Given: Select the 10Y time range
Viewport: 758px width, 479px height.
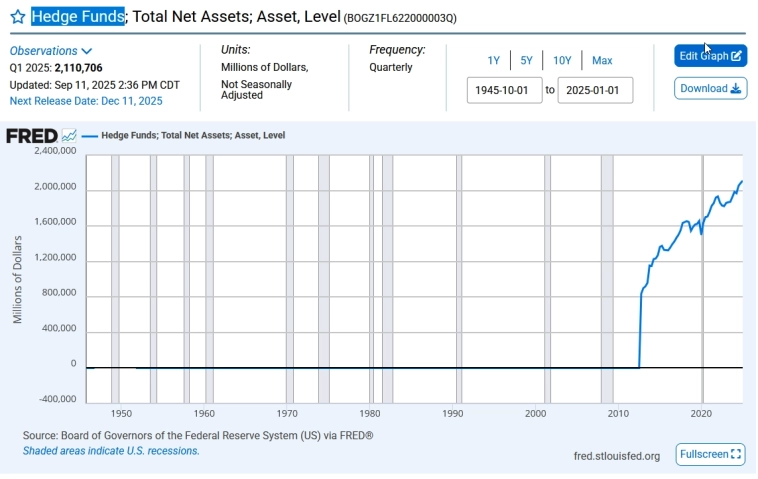Looking at the screenshot, I should click(562, 61).
